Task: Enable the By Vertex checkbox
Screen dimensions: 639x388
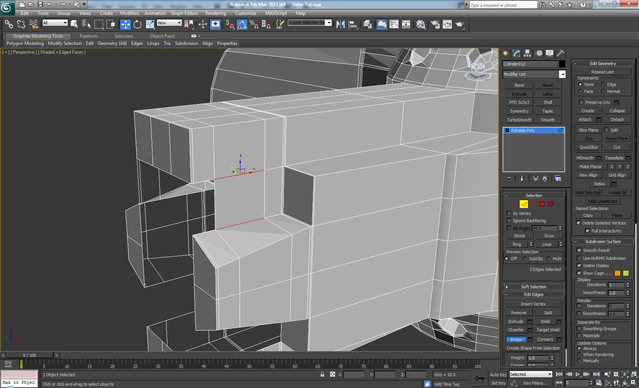Action: pos(509,214)
